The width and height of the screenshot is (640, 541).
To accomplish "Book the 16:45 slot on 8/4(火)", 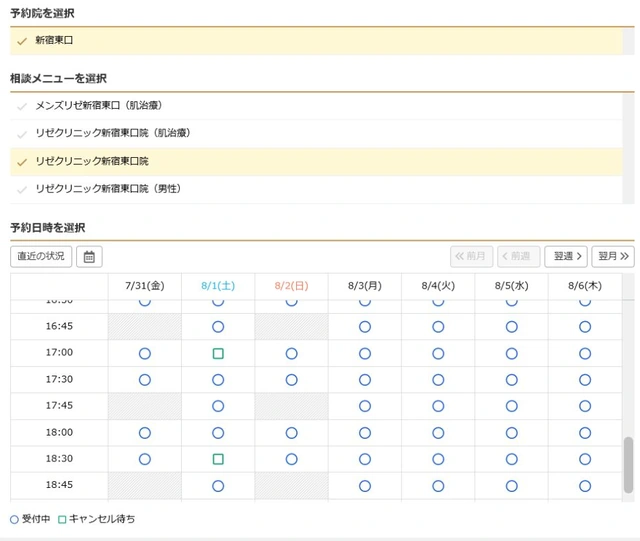I will (438, 327).
